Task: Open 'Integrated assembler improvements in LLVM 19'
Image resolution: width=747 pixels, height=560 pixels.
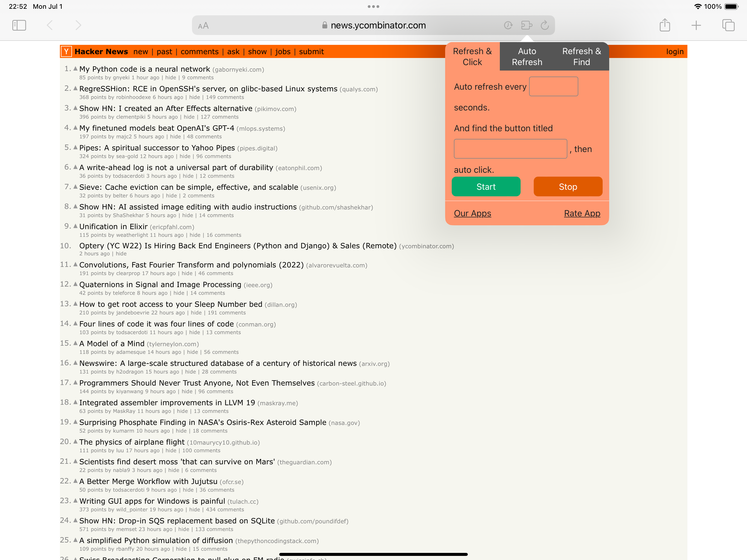Action: 167,402
